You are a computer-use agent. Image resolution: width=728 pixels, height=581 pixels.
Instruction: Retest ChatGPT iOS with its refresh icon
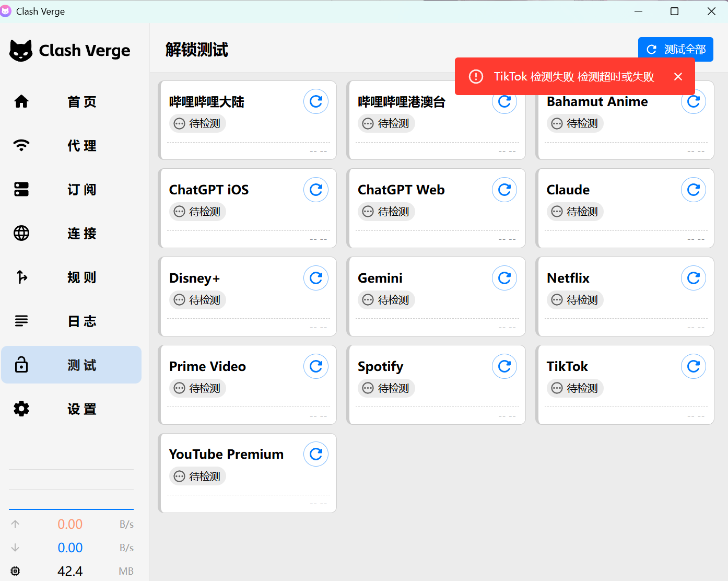pyautogui.click(x=316, y=190)
